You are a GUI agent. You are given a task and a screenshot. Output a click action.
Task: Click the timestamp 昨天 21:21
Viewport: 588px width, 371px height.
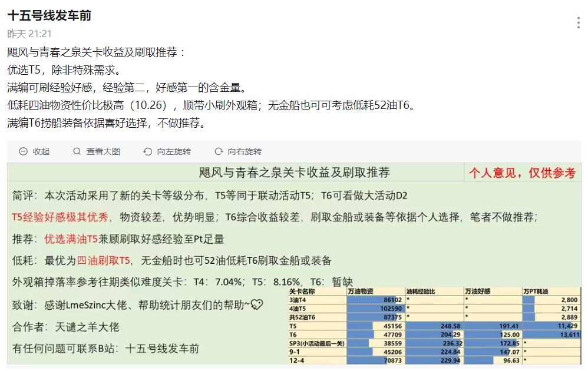tap(29, 34)
